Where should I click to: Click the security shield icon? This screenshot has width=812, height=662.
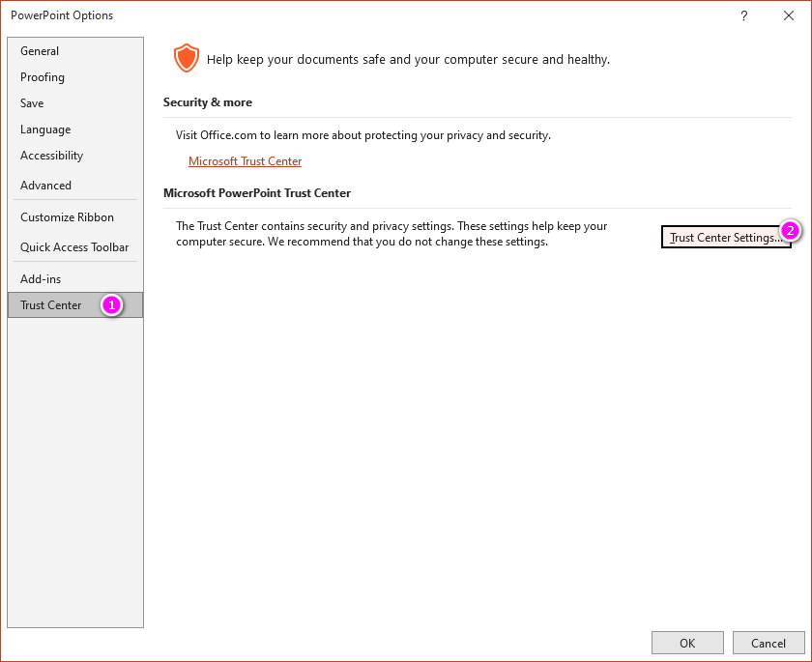click(186, 58)
